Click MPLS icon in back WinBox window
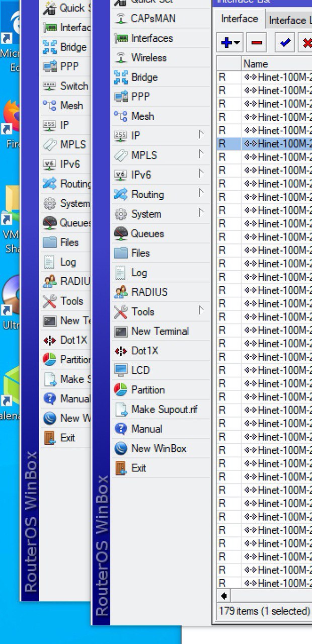 pyautogui.click(x=49, y=145)
